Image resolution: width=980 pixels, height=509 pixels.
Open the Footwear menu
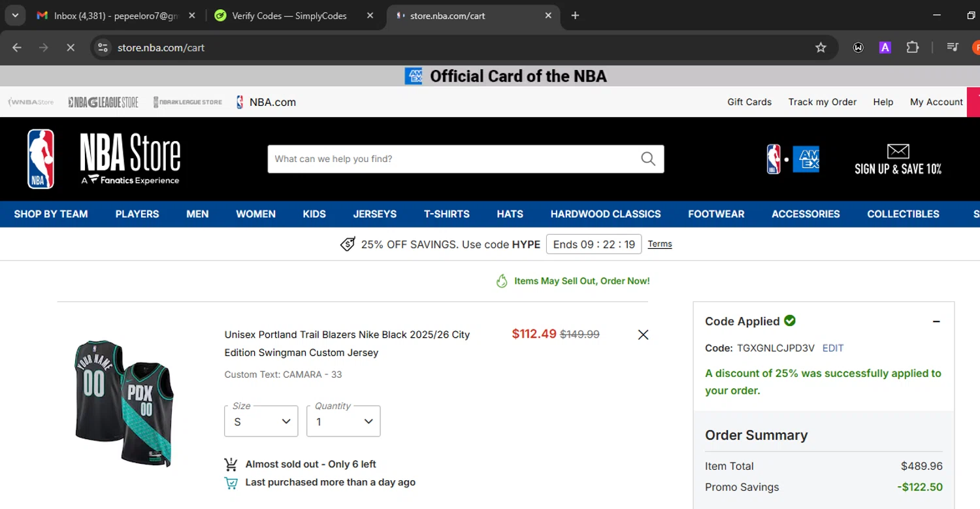716,214
